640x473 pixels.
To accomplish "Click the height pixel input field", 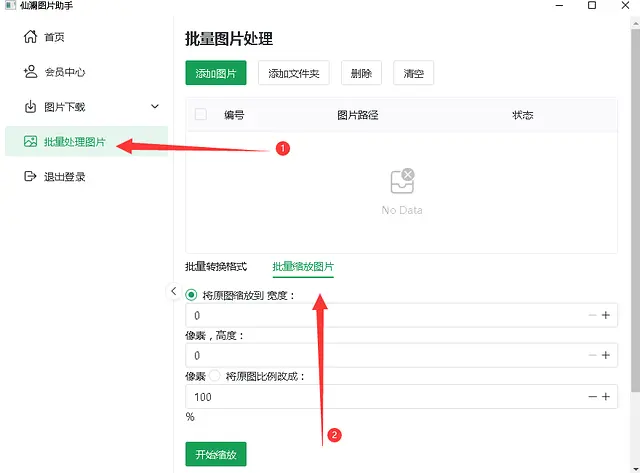I will tap(401, 355).
